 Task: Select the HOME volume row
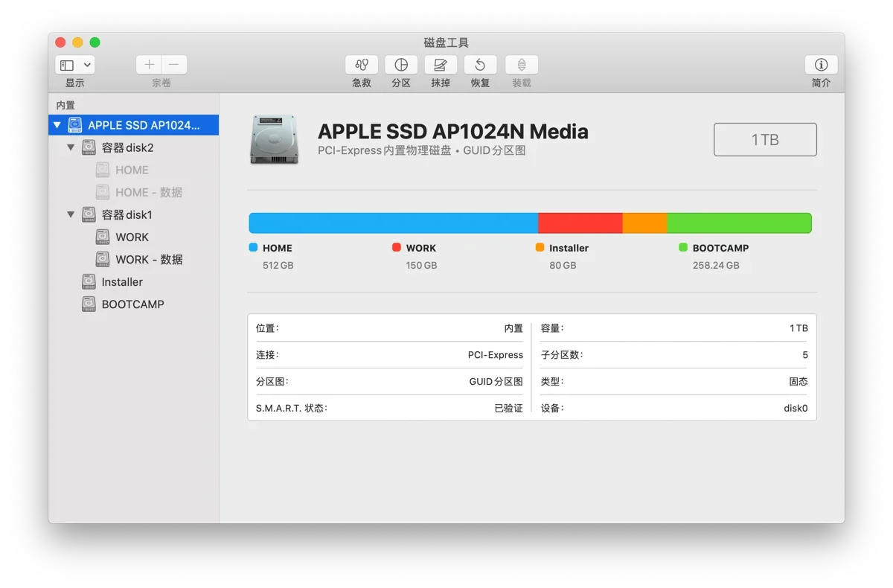click(x=134, y=170)
